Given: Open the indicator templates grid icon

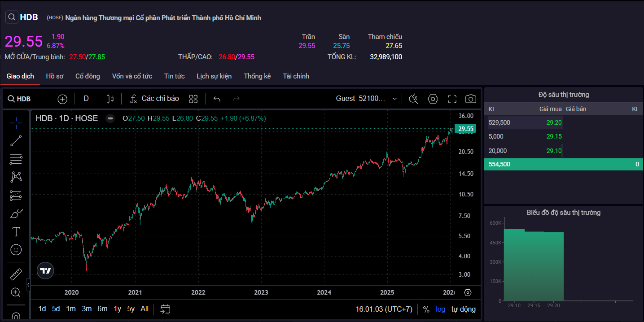Looking at the screenshot, I should click(193, 99).
